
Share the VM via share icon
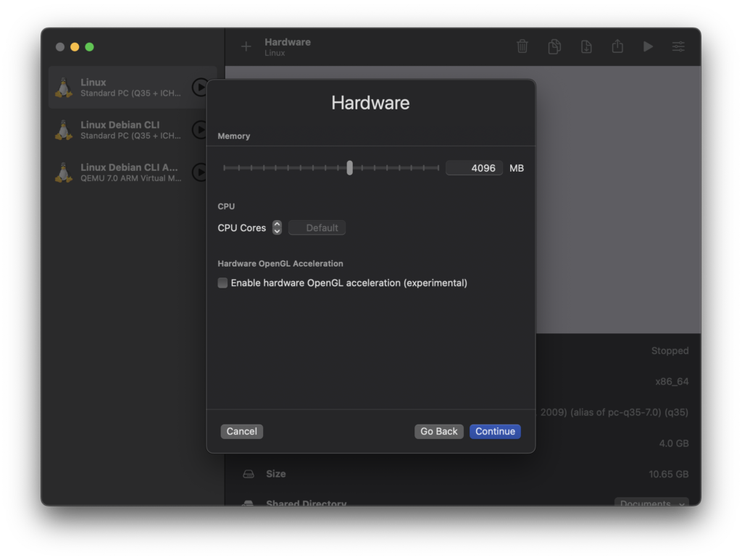tap(617, 46)
